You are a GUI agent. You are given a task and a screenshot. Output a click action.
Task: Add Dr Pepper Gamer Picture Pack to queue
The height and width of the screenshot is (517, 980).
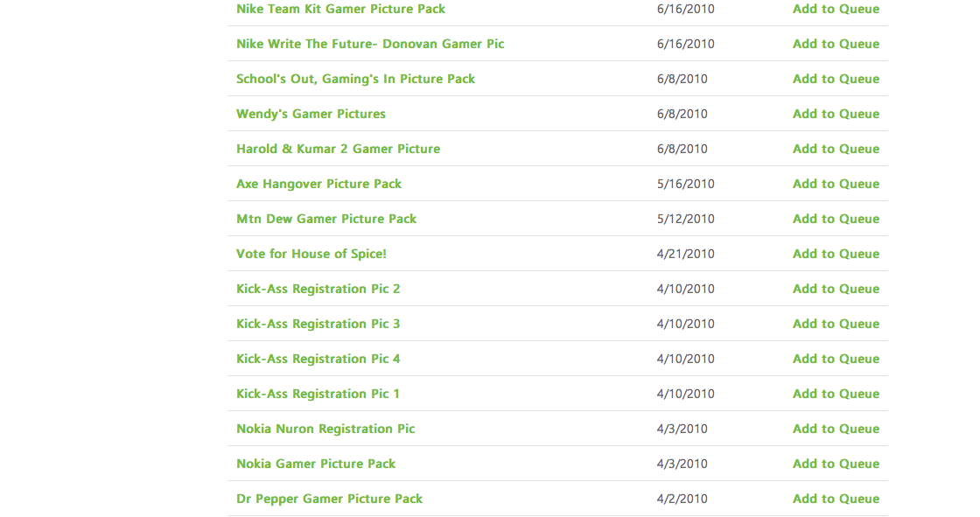pos(836,499)
